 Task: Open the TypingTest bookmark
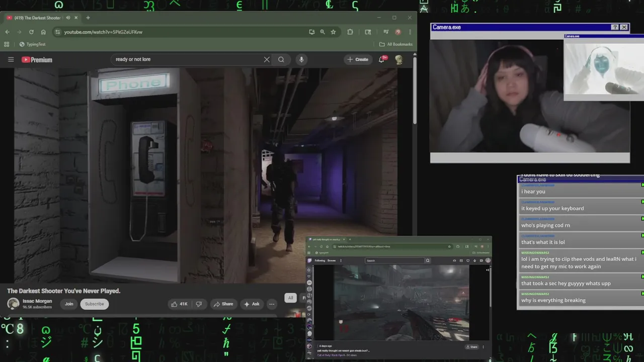32,44
